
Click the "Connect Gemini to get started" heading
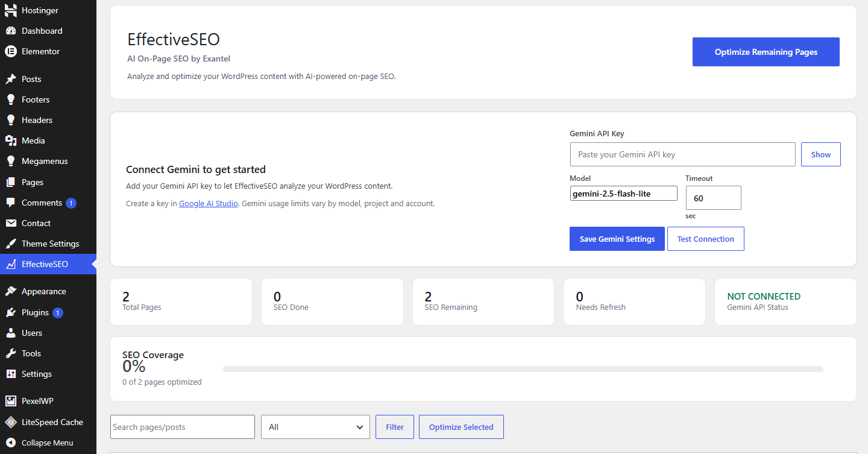tap(196, 169)
